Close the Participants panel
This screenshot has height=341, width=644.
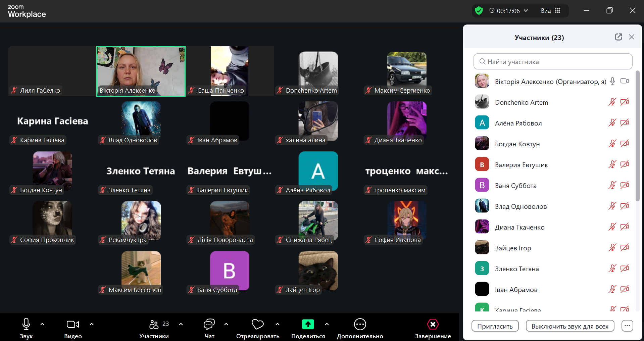click(632, 37)
